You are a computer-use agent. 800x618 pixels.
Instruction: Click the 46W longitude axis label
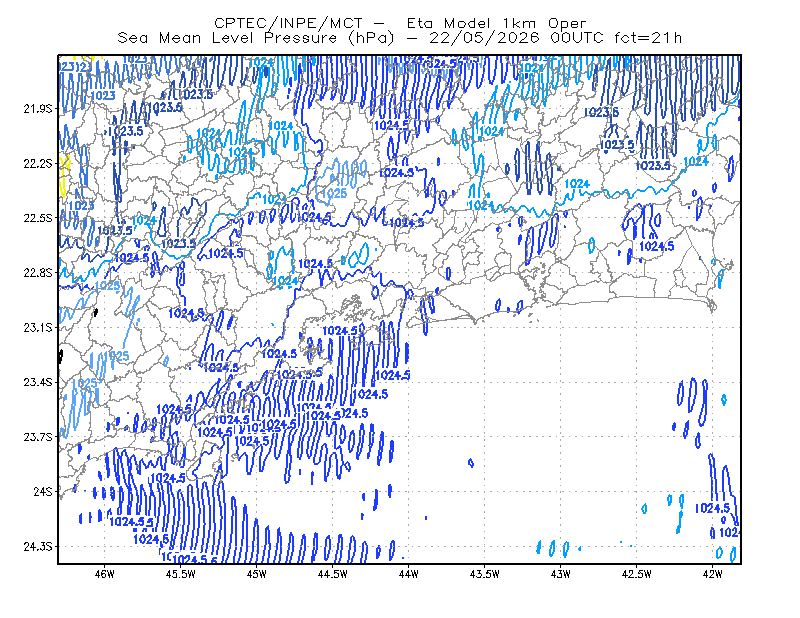coord(105,574)
